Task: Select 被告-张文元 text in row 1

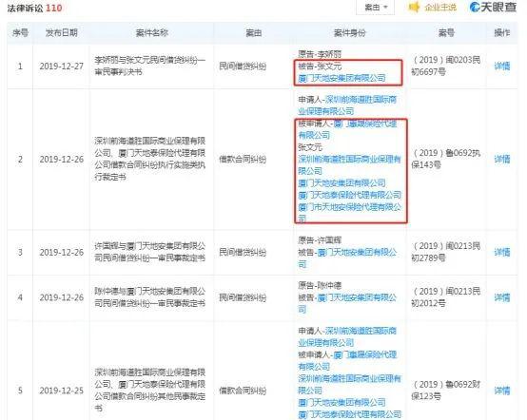Action: tap(320, 67)
